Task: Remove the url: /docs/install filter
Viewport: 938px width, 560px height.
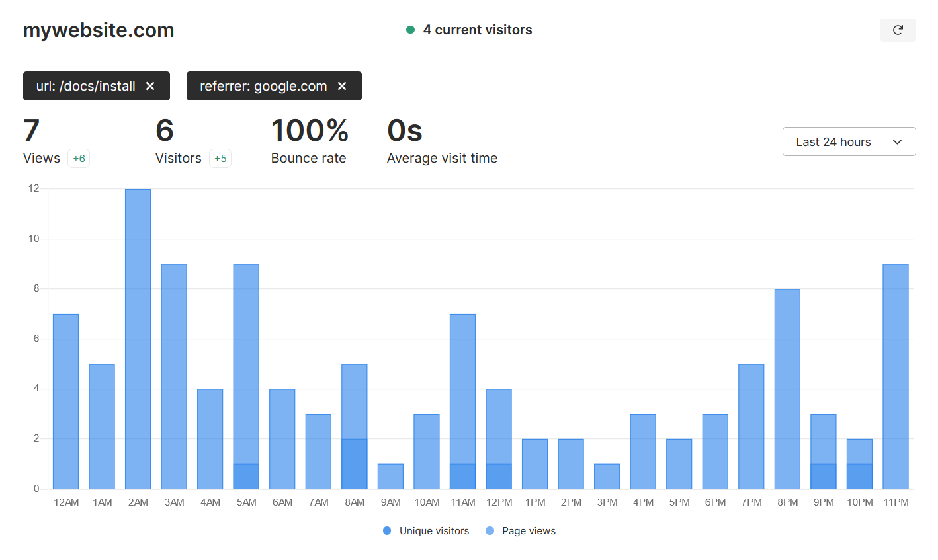Action: pos(150,86)
